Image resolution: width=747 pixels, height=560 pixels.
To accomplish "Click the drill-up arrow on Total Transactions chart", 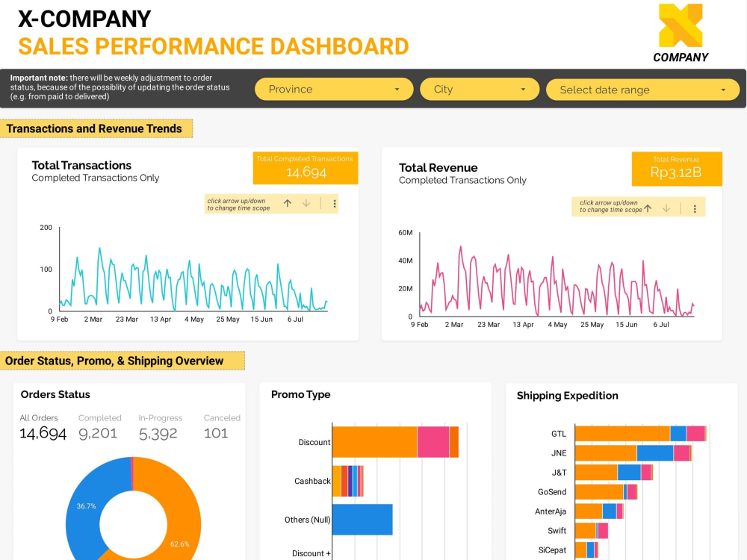I will 287,203.
